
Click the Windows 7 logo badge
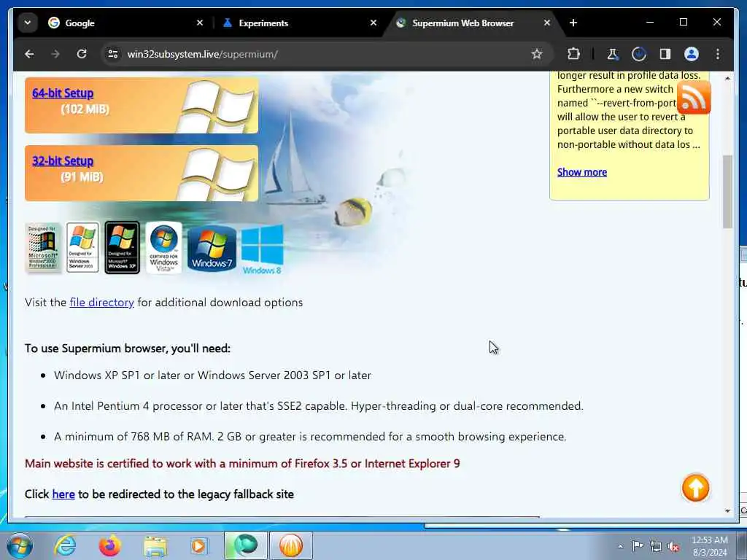pyautogui.click(x=212, y=249)
